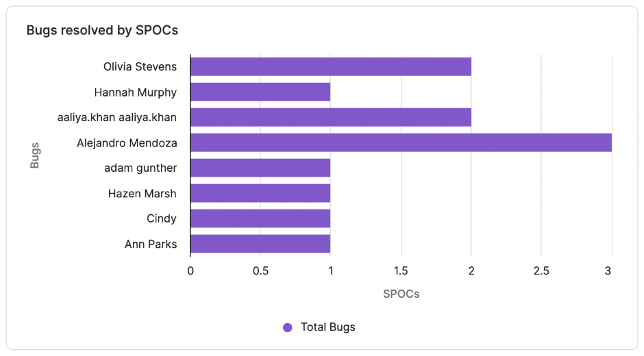Click the 2.5 tick on x-axis
Viewport: 644px width, 356px height.
[541, 270]
